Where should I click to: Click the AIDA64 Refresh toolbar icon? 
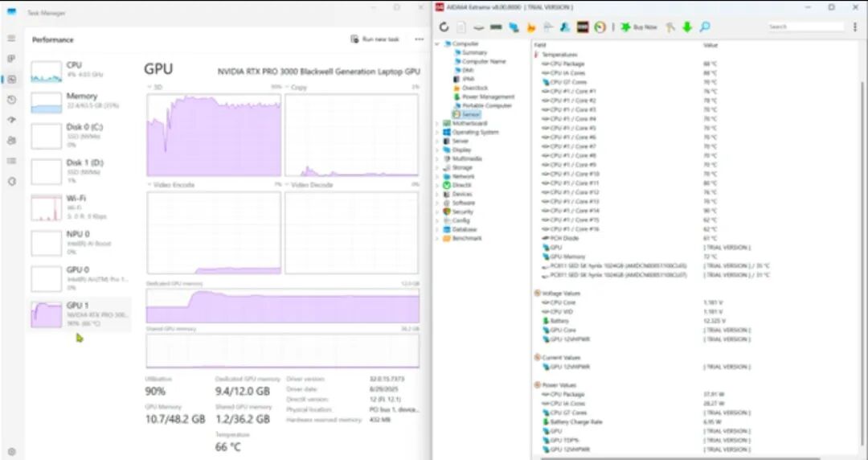[x=444, y=27]
